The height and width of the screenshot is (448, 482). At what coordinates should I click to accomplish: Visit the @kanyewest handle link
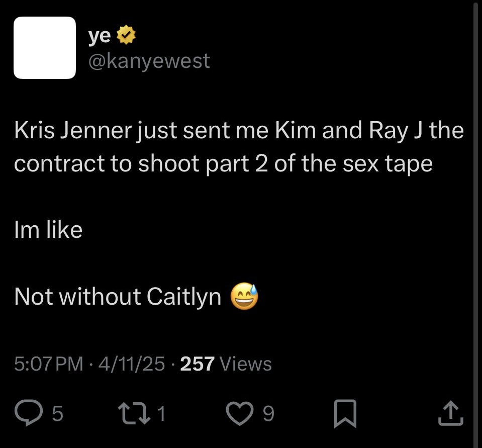pyautogui.click(x=149, y=61)
